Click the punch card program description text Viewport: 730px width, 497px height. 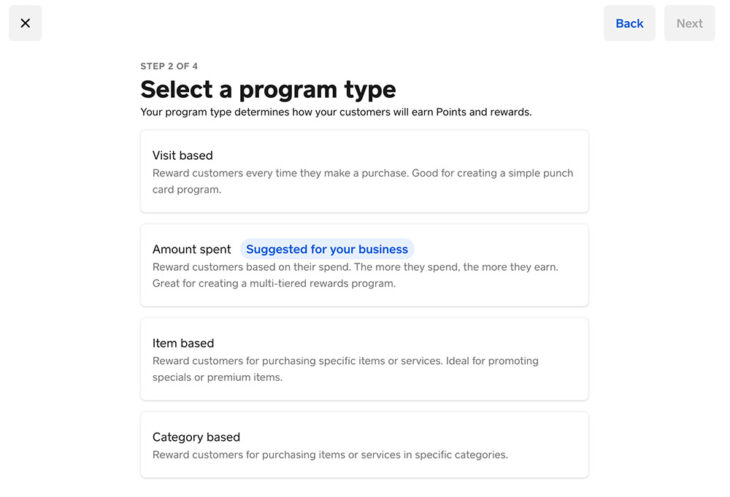point(362,181)
